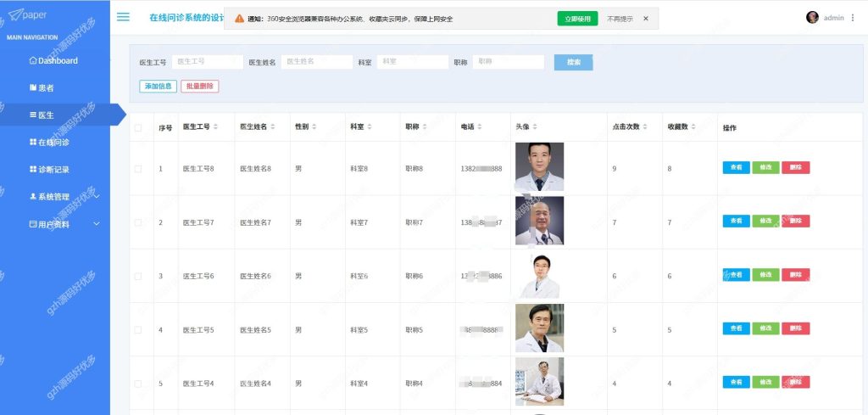Sort by 收藏数 column arrows
This screenshot has width=868, height=415.
(x=693, y=127)
